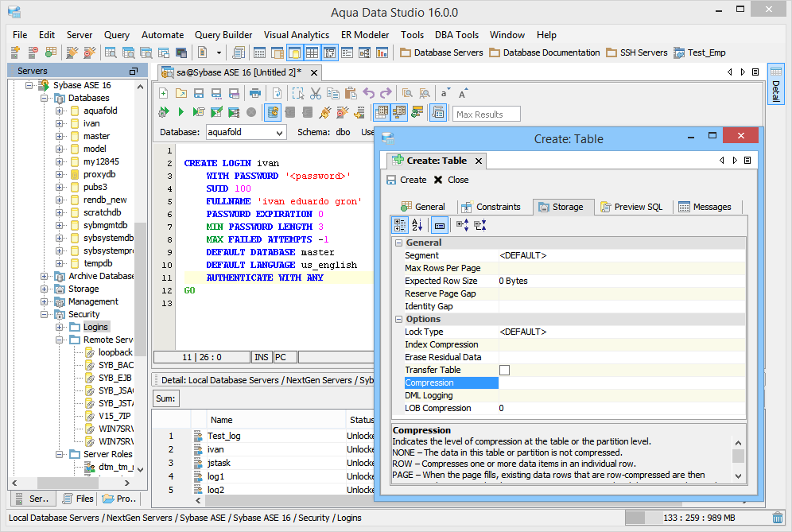Screen dimensions: 792x532
Task: Click the categorized view icon in Storage
Action: point(401,226)
